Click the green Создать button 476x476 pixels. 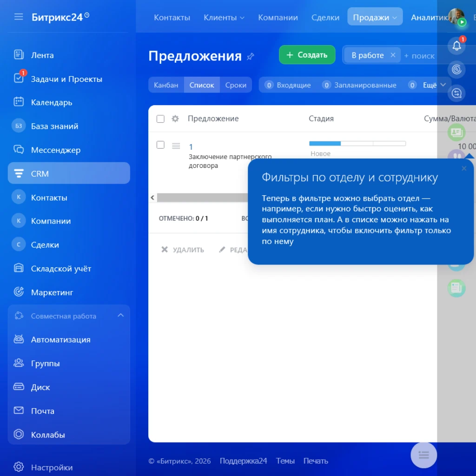click(307, 54)
